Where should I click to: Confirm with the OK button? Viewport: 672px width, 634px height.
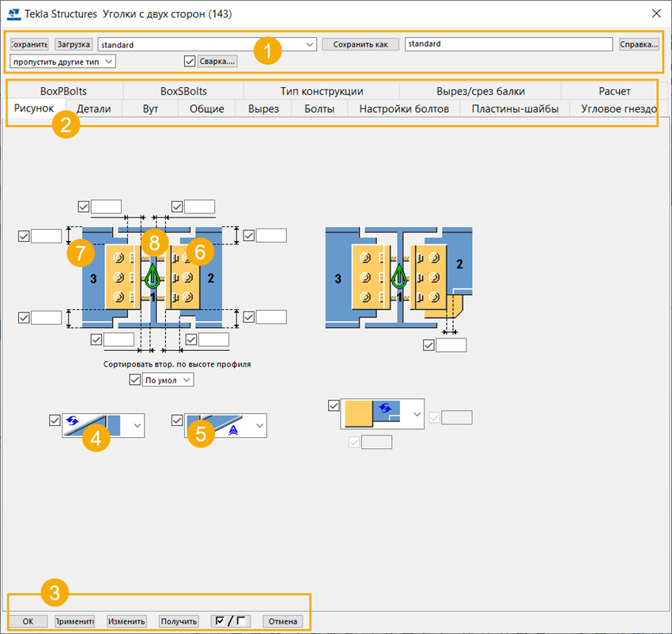[28, 621]
